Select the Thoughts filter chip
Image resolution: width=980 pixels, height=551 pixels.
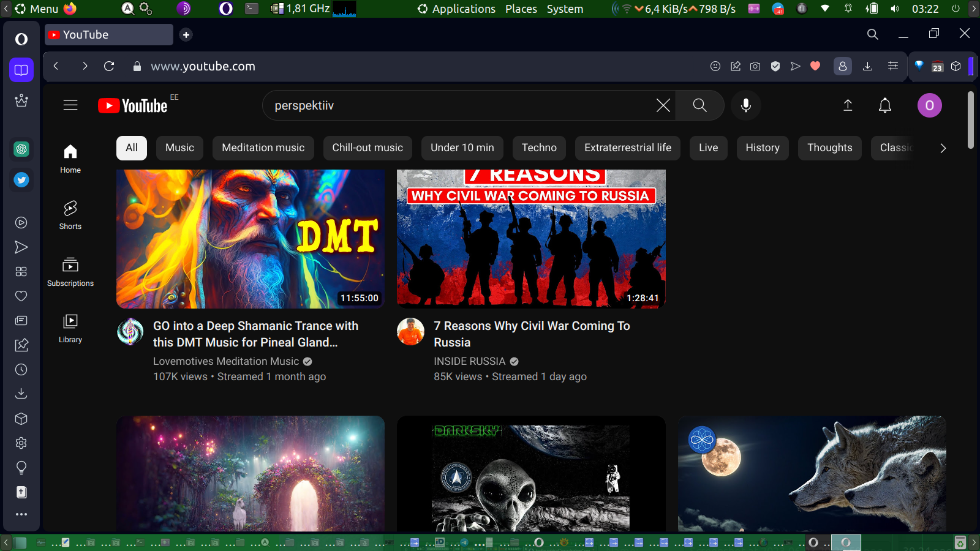click(830, 148)
